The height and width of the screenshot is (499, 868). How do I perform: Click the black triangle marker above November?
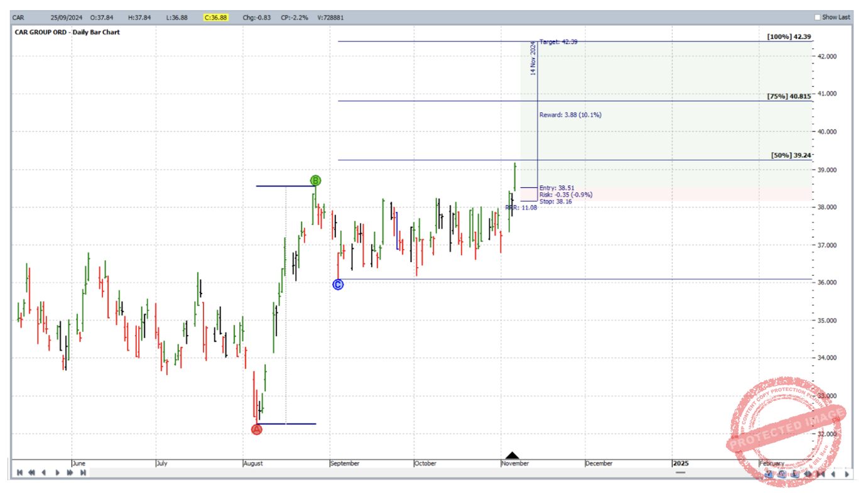click(513, 456)
